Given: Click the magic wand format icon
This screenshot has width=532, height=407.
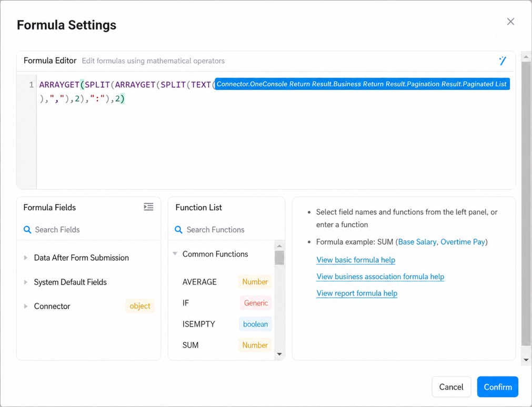Looking at the screenshot, I should point(503,60).
